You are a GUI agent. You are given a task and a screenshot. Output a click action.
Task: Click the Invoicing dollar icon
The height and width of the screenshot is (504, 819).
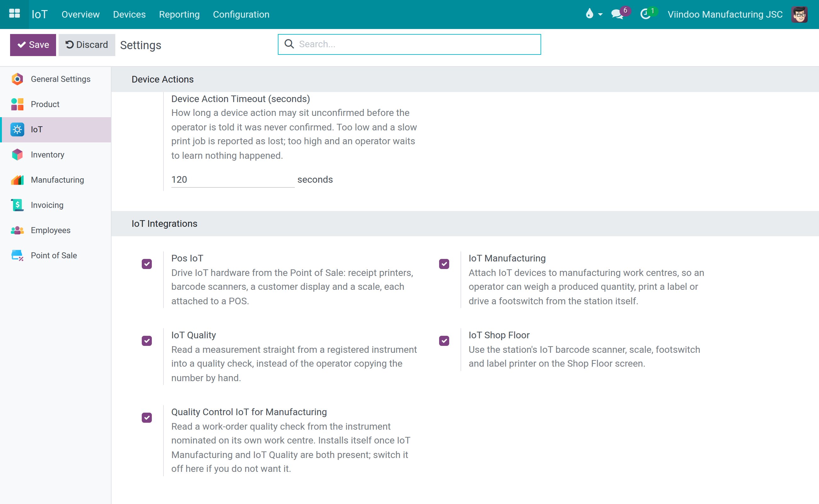point(17,205)
